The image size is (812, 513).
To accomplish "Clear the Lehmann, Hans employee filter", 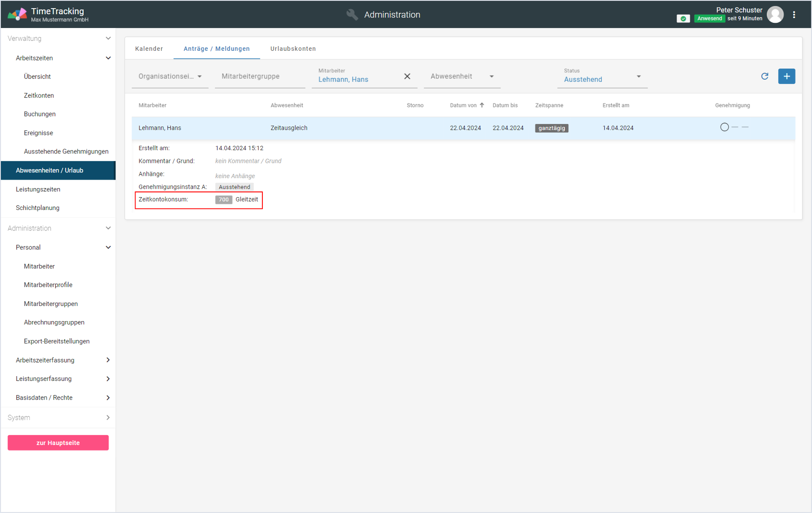I will coord(407,76).
